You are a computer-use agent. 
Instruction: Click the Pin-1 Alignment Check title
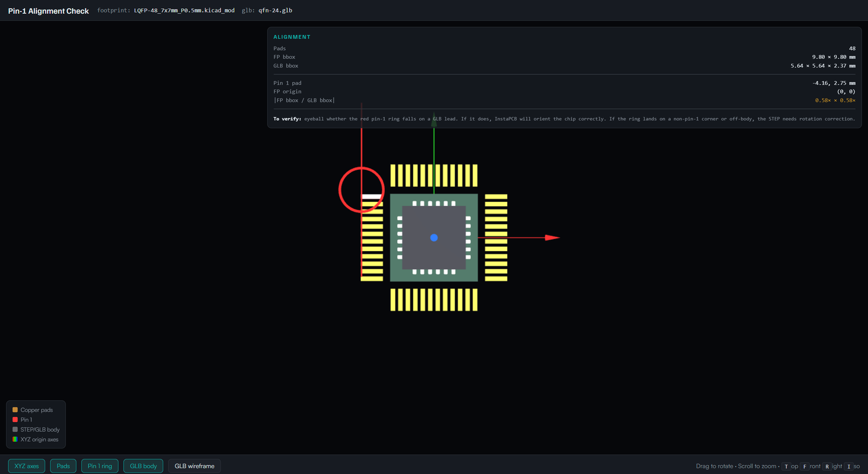click(x=48, y=11)
